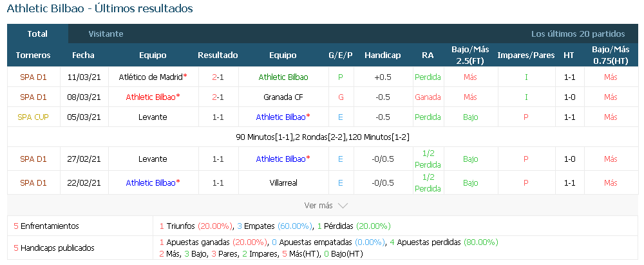Click the SPA CUP tournament label
Screen dimensions: 644x265
33,117
